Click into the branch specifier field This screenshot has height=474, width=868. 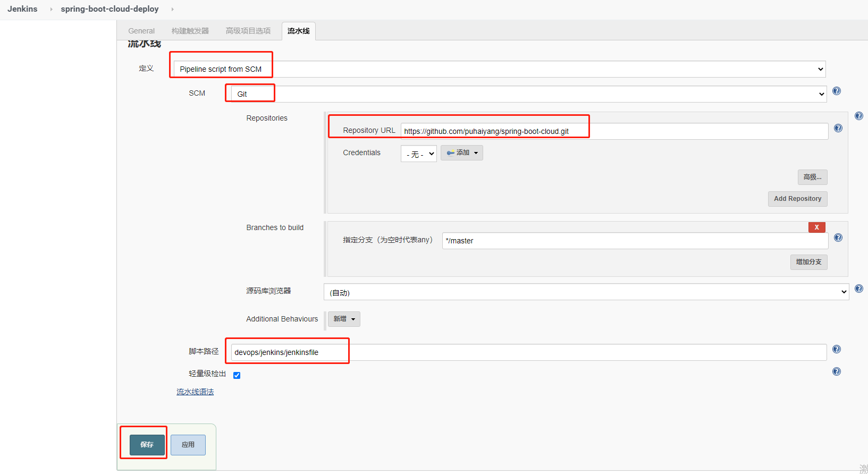coord(635,241)
